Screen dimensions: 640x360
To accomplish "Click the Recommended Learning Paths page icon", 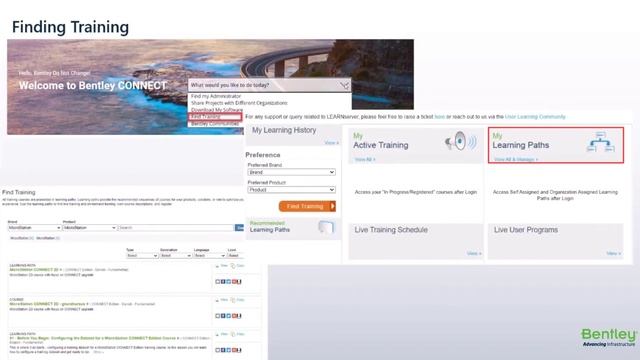I will click(326, 227).
